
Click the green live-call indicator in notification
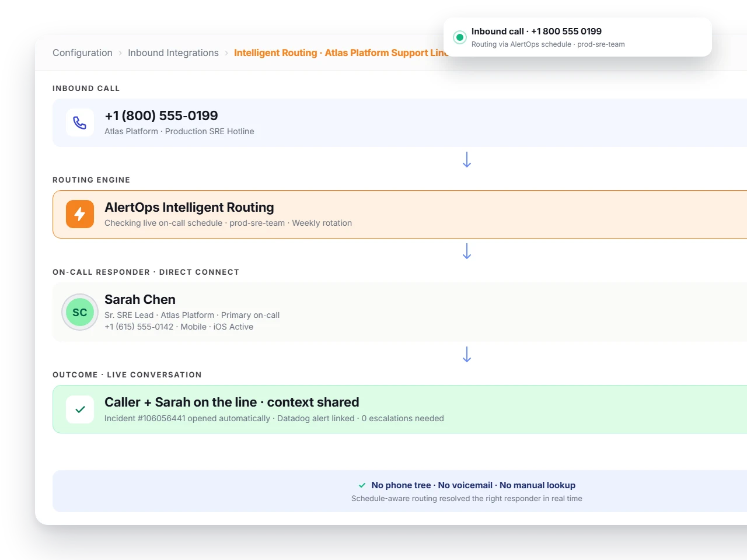(460, 37)
